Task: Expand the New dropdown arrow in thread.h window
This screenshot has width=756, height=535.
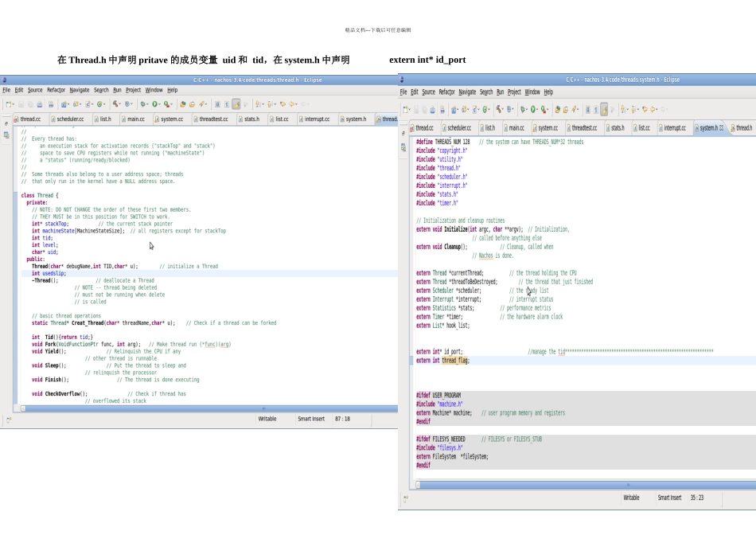Action: [15, 103]
